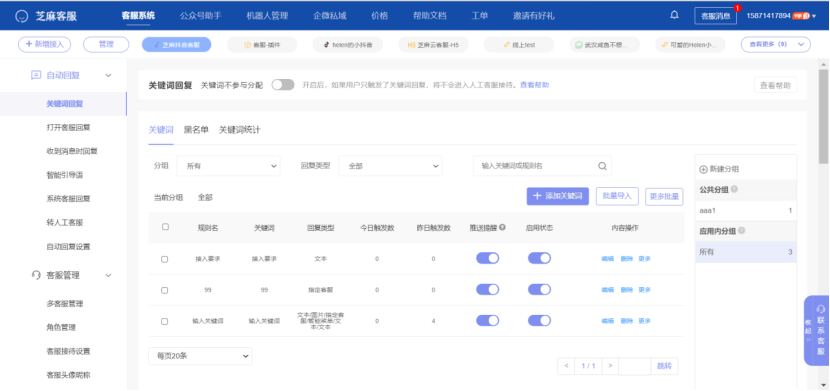Go to the previous page arrow
Screen dimensions: 830x391
[566, 366]
